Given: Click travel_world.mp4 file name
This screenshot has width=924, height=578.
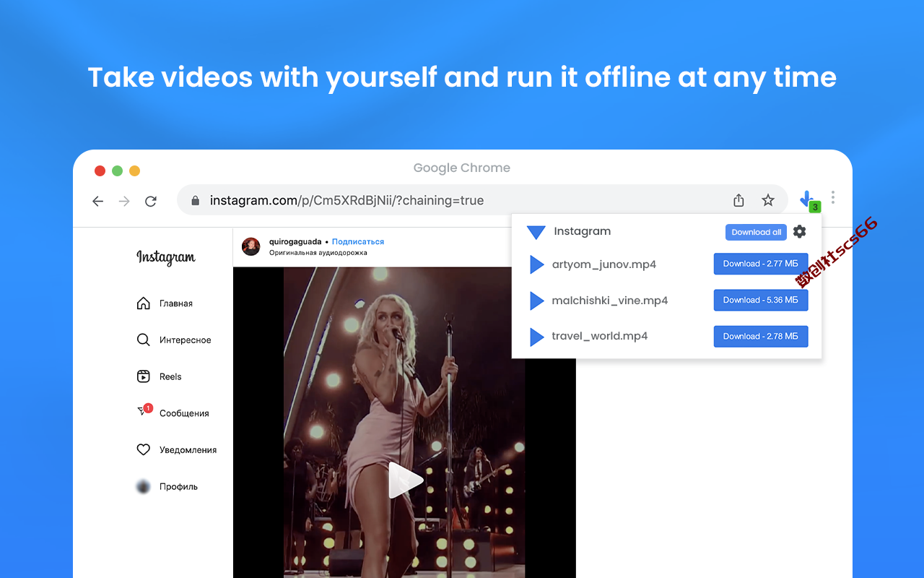Looking at the screenshot, I should 600,337.
